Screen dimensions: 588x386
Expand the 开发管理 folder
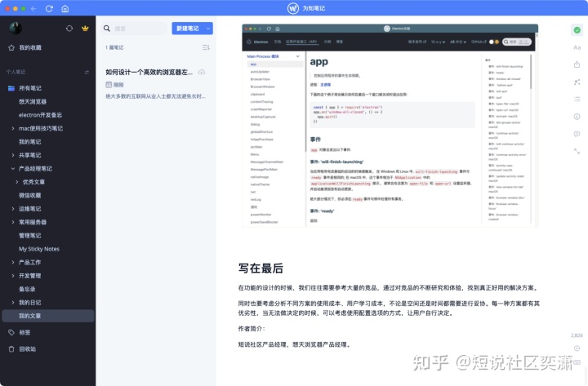point(13,276)
